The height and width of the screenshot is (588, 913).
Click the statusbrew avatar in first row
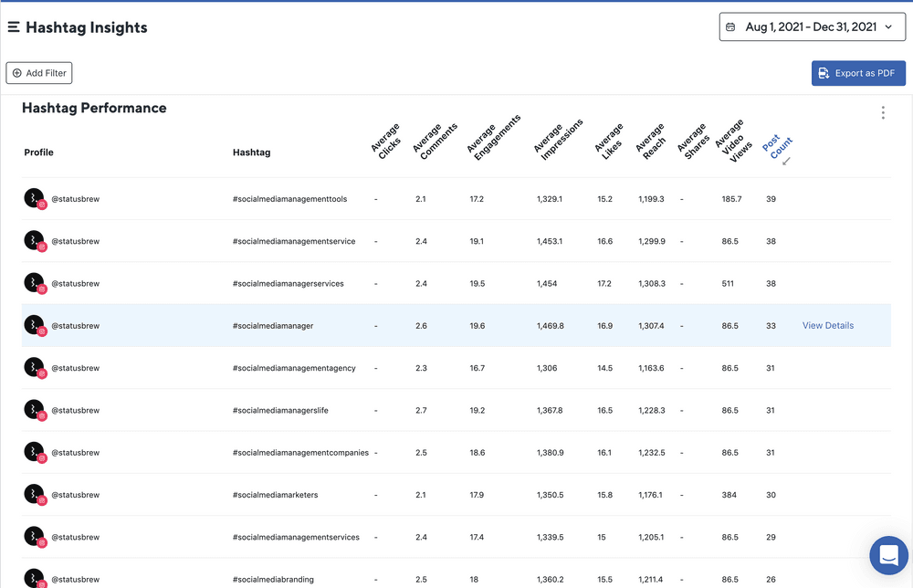(x=34, y=199)
